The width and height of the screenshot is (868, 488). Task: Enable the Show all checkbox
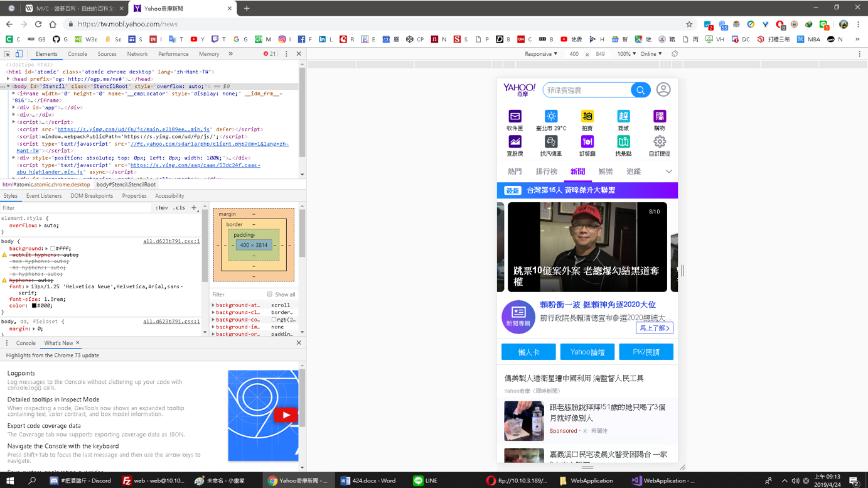click(x=270, y=294)
